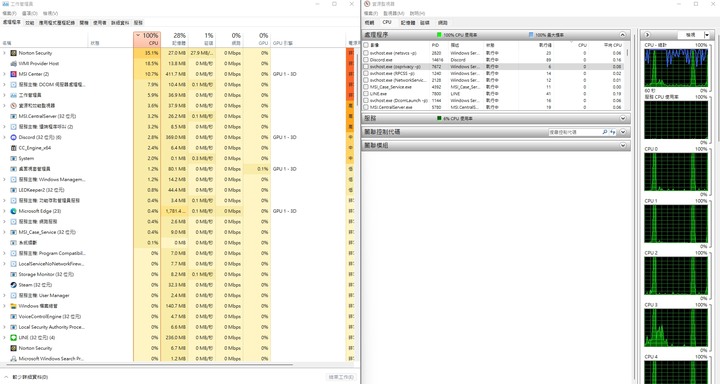Click the LocalServiceNoNetworkFirewall process icon
This screenshot has width=720, height=384.
(x=13, y=264)
